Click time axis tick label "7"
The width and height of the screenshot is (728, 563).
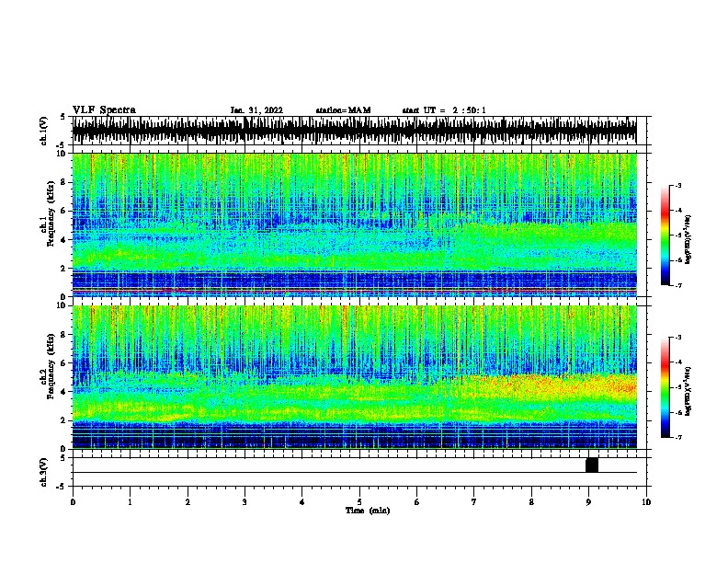tap(474, 502)
